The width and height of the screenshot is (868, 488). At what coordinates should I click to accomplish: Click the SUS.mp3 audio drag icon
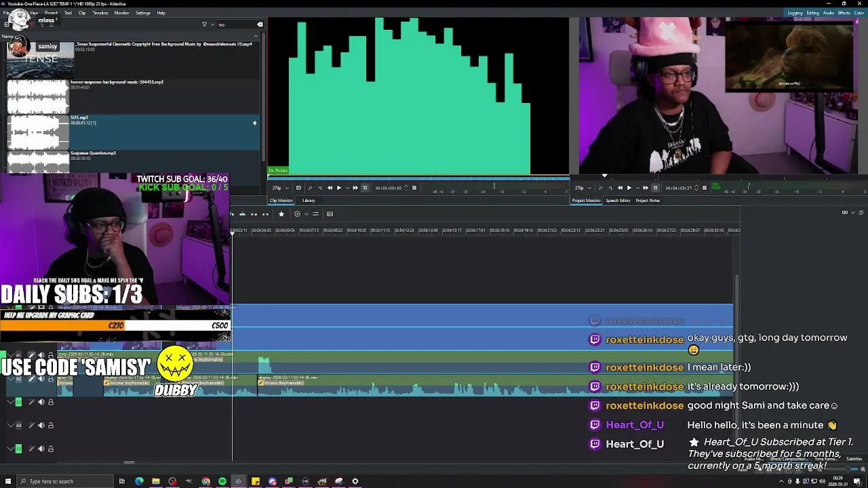pyautogui.click(x=254, y=123)
